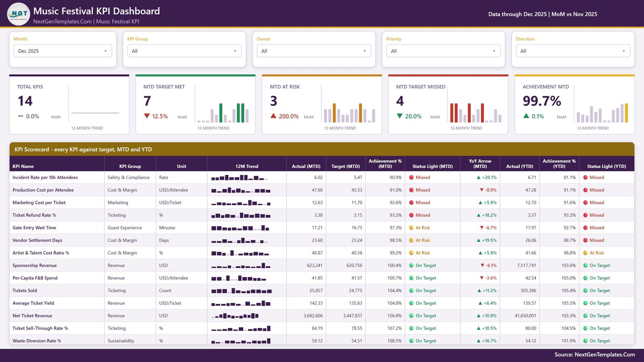Click the red MTD status light for Marketing Cost
644x362 pixels.
coord(412,203)
